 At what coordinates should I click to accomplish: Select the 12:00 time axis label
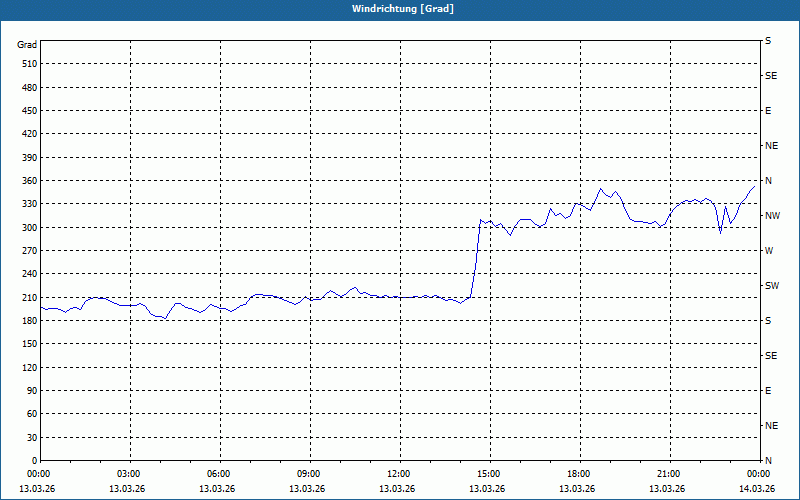(x=397, y=474)
